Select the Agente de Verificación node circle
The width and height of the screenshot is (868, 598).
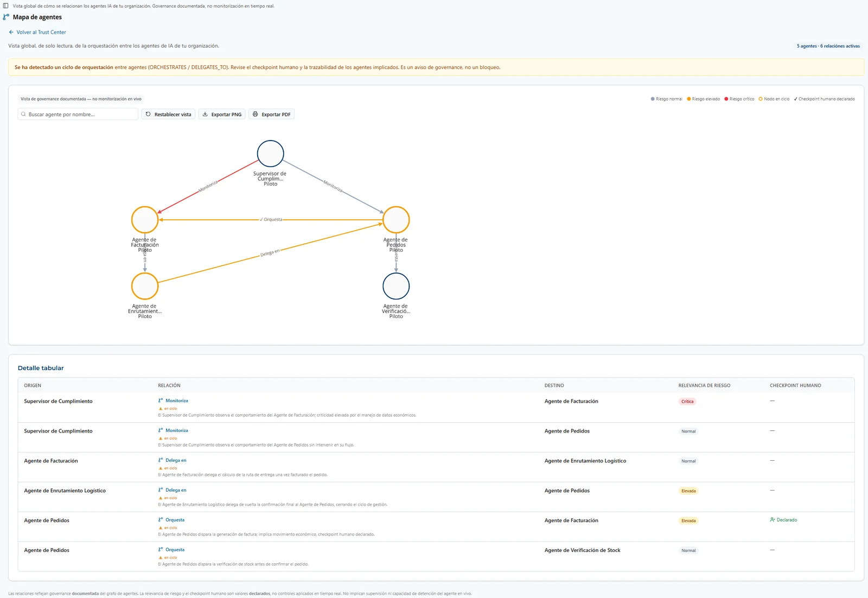click(x=396, y=286)
